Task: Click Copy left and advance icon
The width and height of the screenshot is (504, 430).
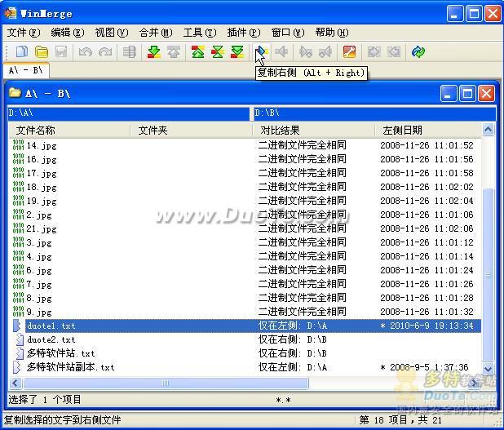Action: 325,51
